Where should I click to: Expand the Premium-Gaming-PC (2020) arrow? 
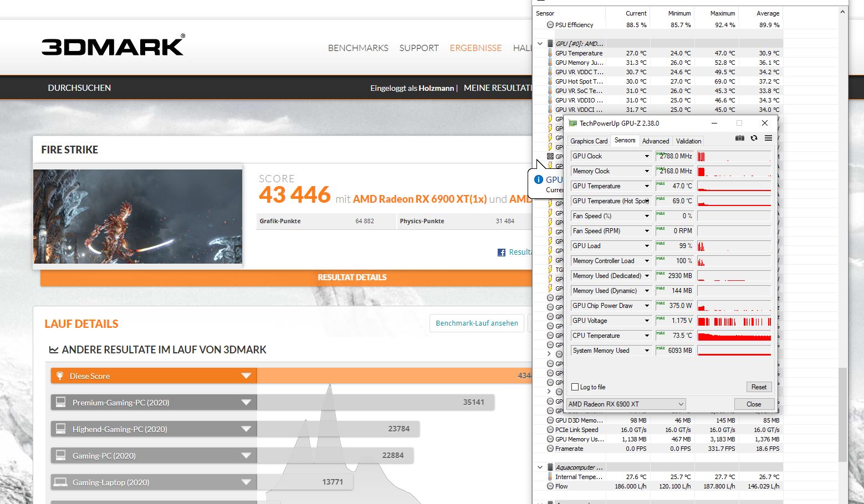pyautogui.click(x=246, y=403)
